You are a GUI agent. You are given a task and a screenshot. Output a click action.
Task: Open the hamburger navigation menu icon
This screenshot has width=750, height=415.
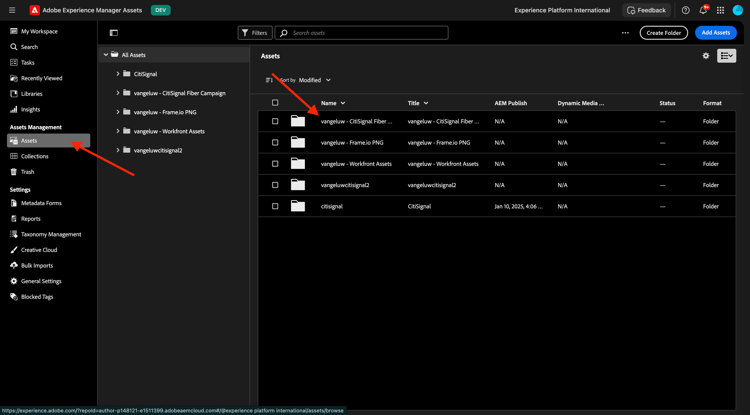12,10
